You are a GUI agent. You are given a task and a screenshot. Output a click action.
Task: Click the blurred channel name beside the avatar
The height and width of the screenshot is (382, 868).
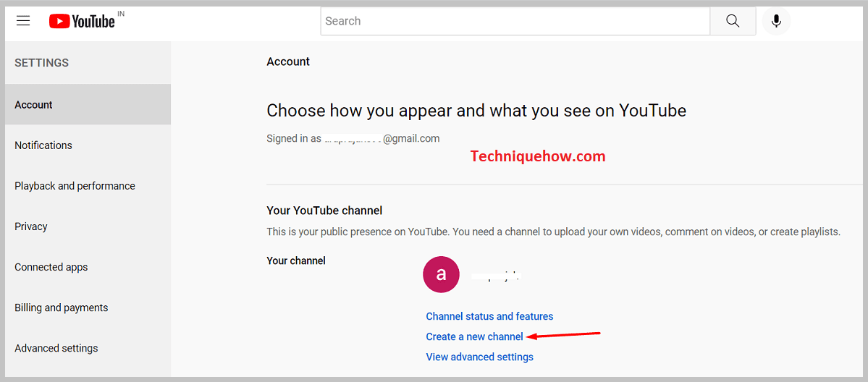[497, 276]
